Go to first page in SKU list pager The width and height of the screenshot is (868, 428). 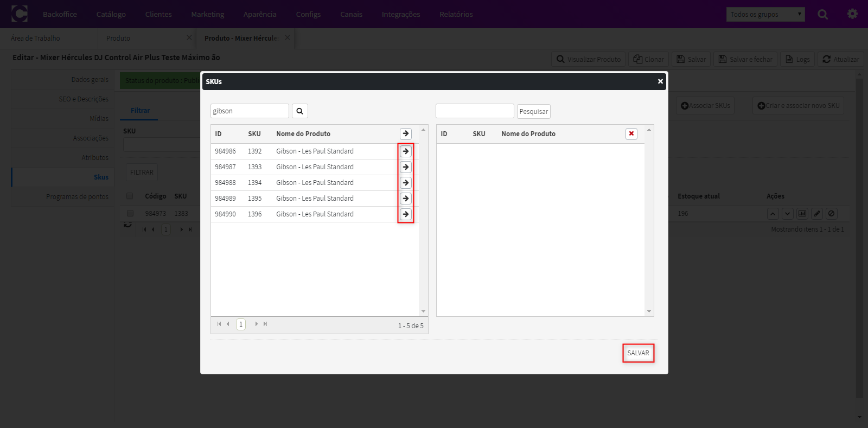point(219,324)
